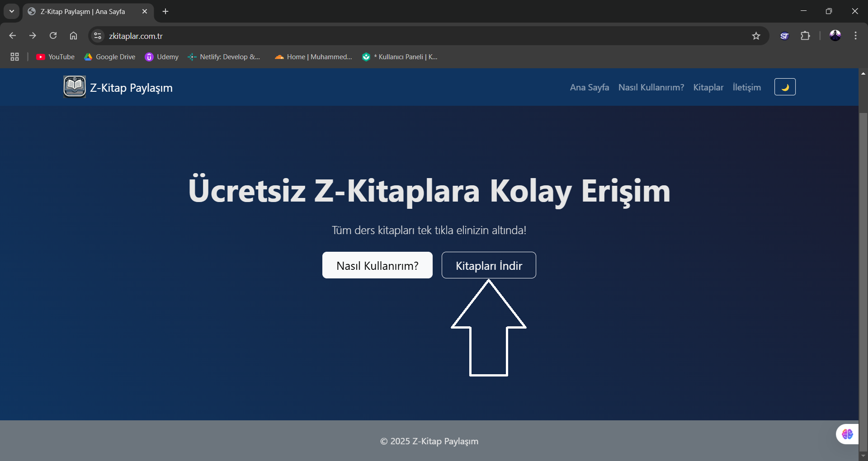Click the Z-Kitap Paylaşım book logo

75,87
